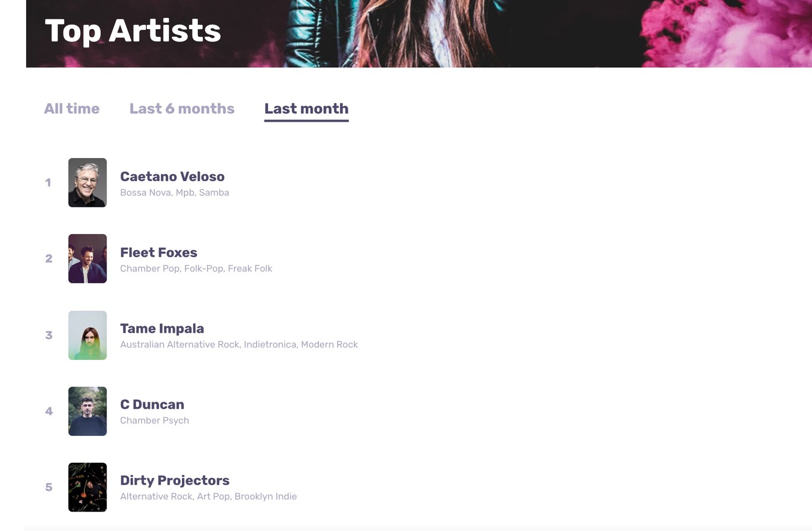Open Fleet Foxes artist page
Viewport: 812px width, 531px height.
pyautogui.click(x=159, y=252)
